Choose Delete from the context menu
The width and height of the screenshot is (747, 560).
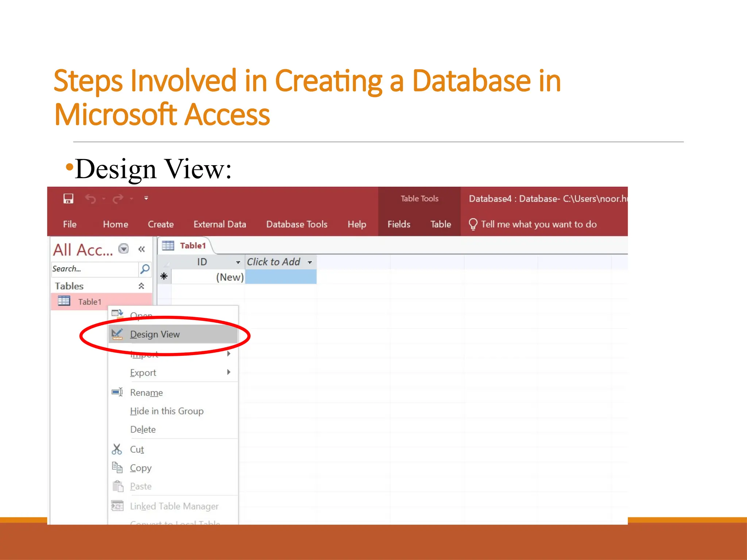coord(173,429)
